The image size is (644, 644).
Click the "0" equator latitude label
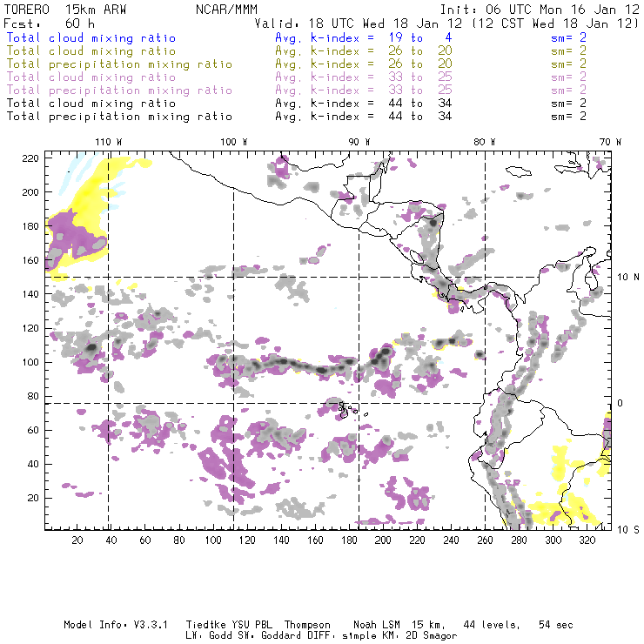point(620,403)
